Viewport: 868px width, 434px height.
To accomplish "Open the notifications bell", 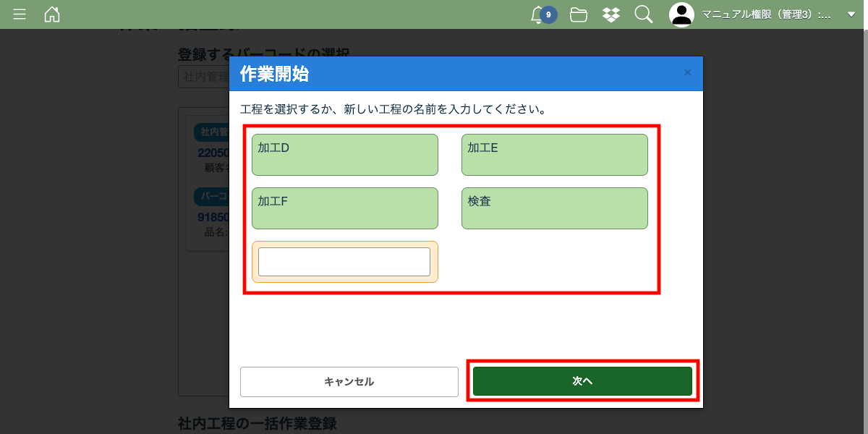I will pos(537,14).
